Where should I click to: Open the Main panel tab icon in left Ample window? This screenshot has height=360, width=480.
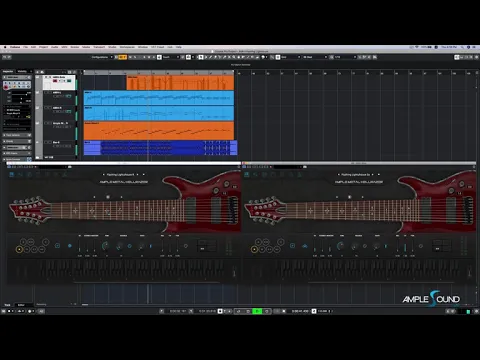(12, 174)
